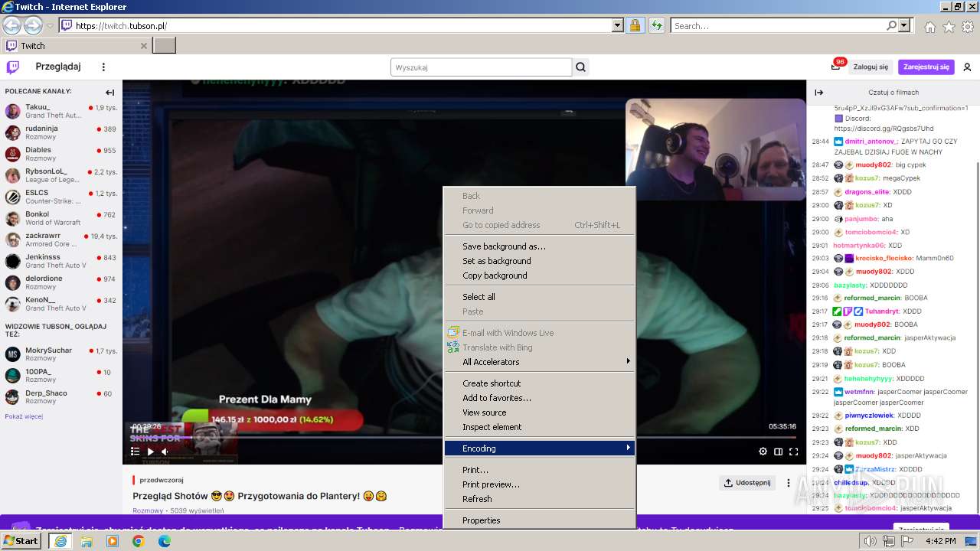Viewport: 980px width, 551px height.
Task: Collapse the recommended channels sidebar arrow
Action: point(110,93)
